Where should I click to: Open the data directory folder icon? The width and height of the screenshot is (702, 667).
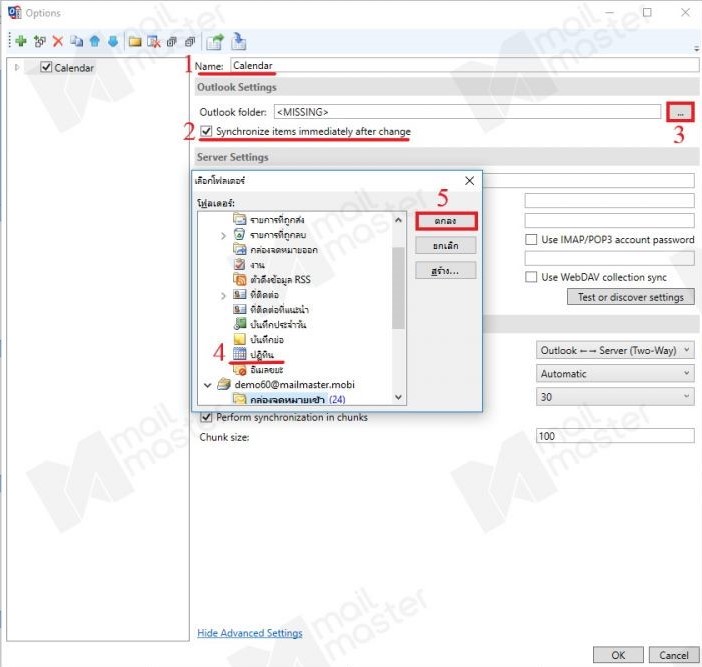tap(135, 42)
